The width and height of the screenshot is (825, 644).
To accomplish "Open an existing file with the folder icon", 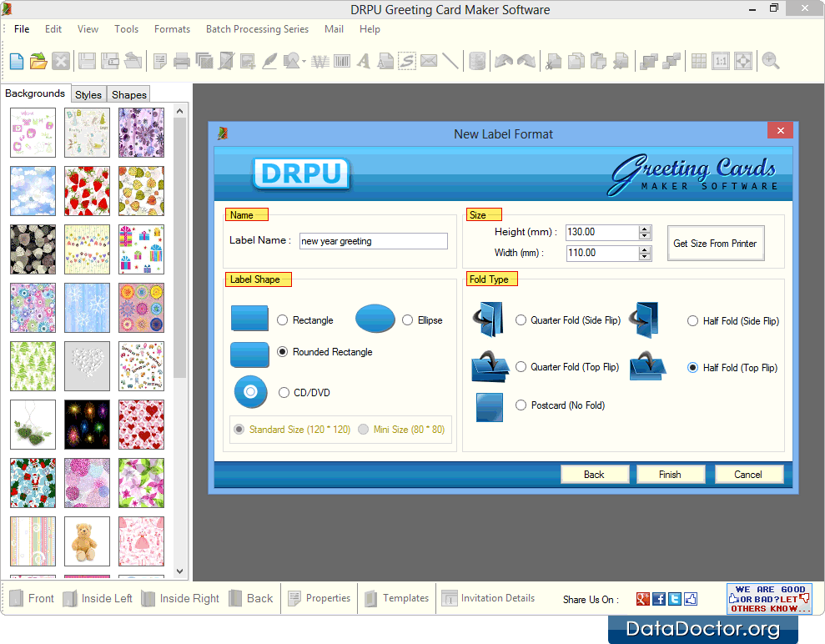I will point(38,62).
